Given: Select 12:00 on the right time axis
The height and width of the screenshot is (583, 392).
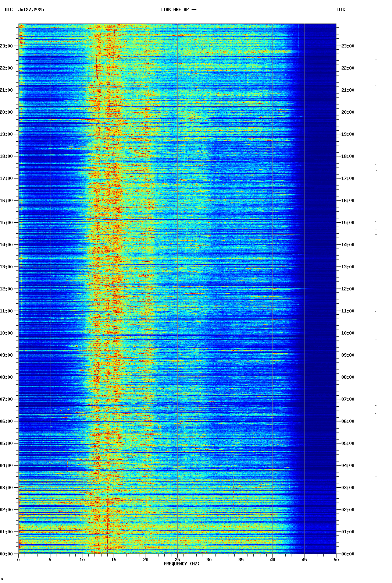Looking at the screenshot, I should click(348, 289).
